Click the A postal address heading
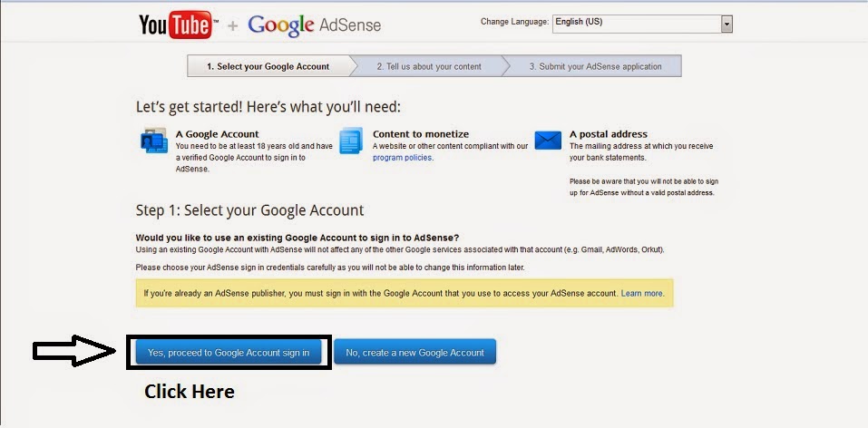The height and width of the screenshot is (428, 868). click(609, 134)
